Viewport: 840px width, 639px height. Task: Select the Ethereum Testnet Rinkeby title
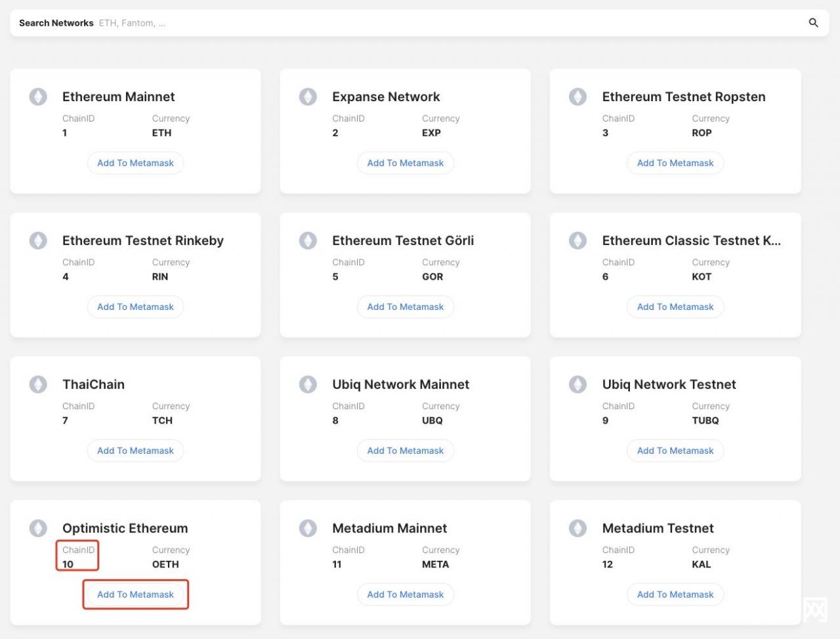pyautogui.click(x=143, y=240)
